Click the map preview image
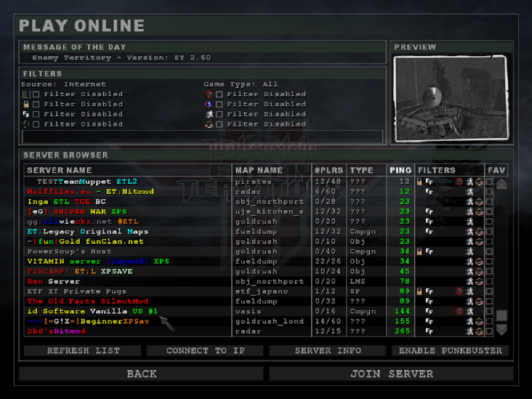The height and width of the screenshot is (399, 532). [451, 98]
